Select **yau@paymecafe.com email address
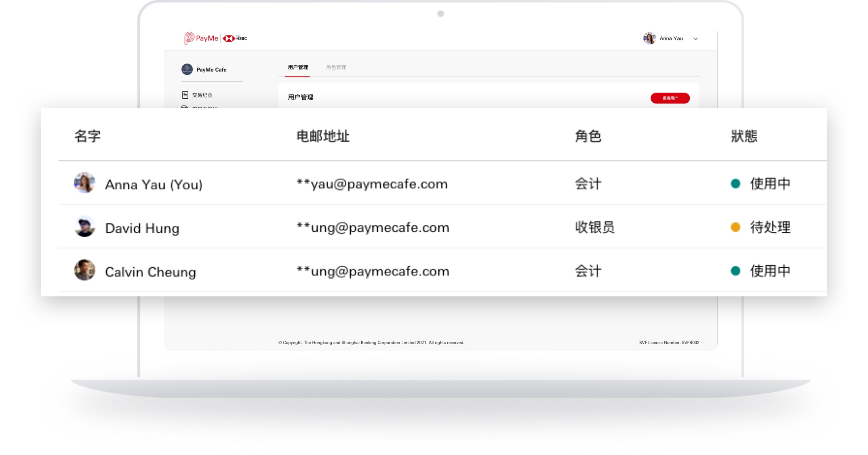Screen dimensions: 868x455 tap(372, 184)
